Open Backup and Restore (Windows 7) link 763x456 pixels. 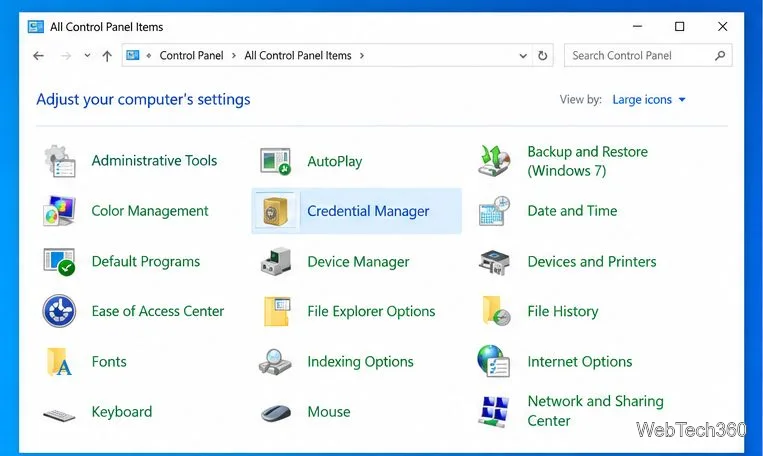(587, 161)
